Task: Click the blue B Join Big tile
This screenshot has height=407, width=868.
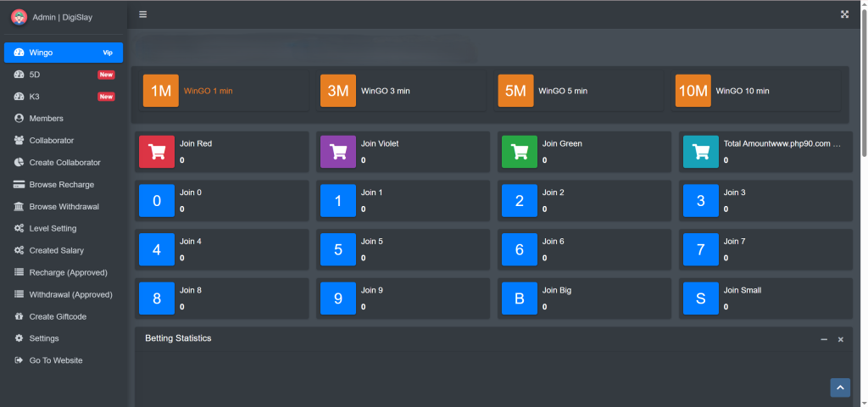Action: click(x=520, y=298)
